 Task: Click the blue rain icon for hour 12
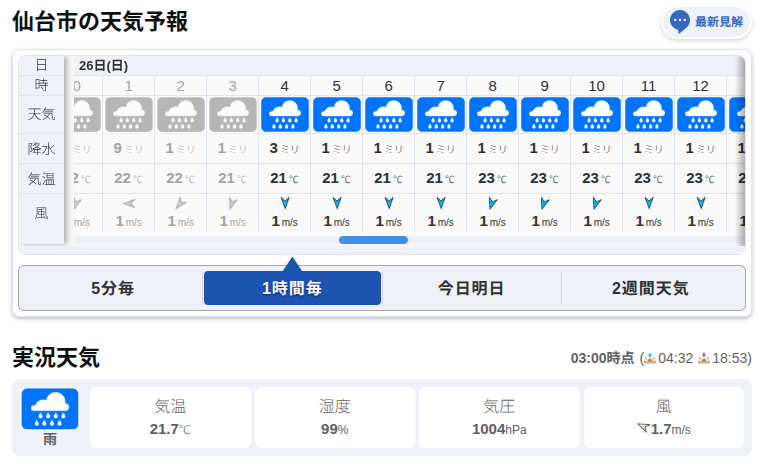[x=701, y=115]
